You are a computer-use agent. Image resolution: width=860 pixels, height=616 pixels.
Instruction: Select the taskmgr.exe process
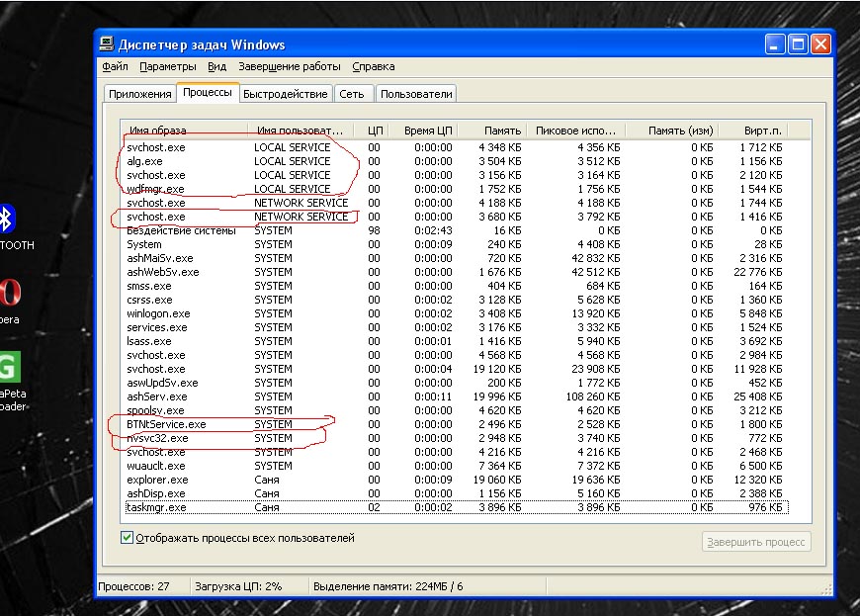[x=457, y=507]
